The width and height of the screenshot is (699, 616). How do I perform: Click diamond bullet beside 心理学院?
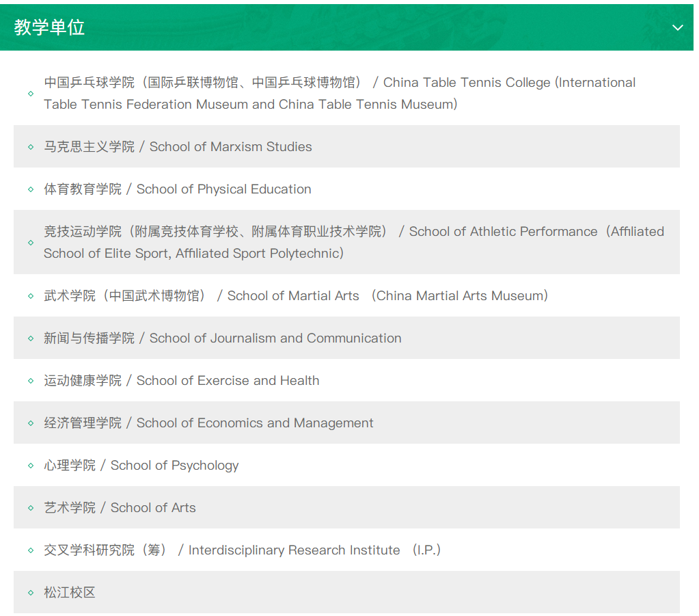[x=31, y=466]
